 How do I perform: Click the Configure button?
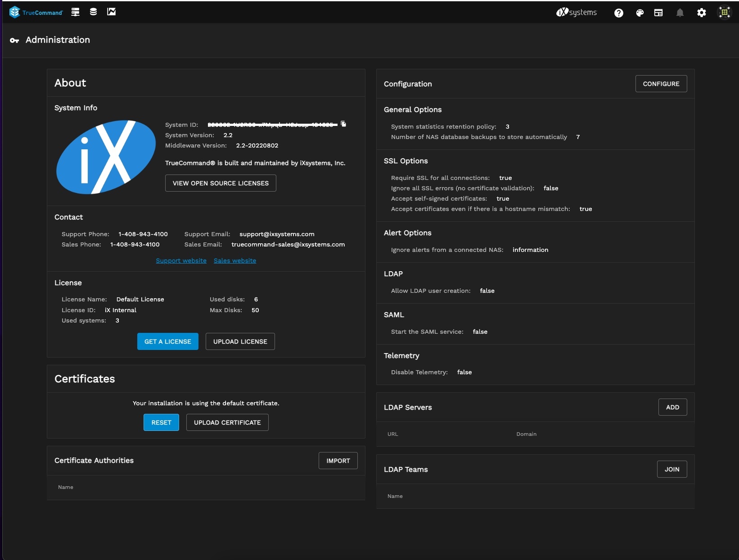[x=661, y=84]
